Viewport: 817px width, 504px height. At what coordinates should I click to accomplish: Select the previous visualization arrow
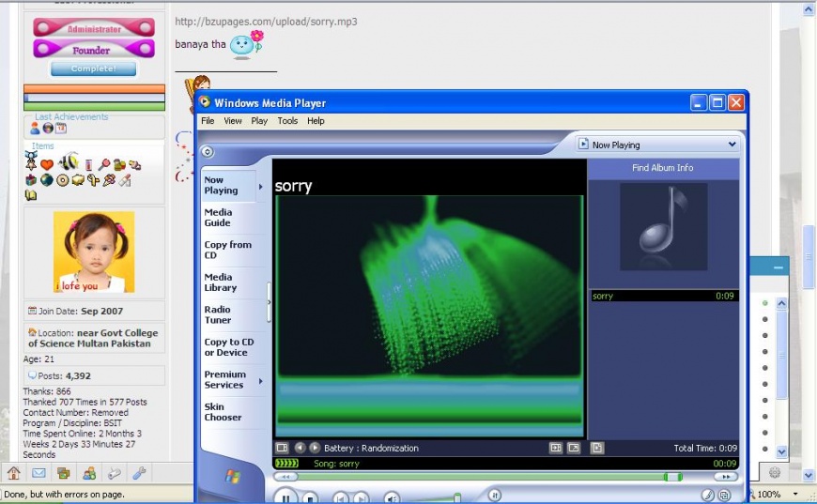click(x=300, y=448)
